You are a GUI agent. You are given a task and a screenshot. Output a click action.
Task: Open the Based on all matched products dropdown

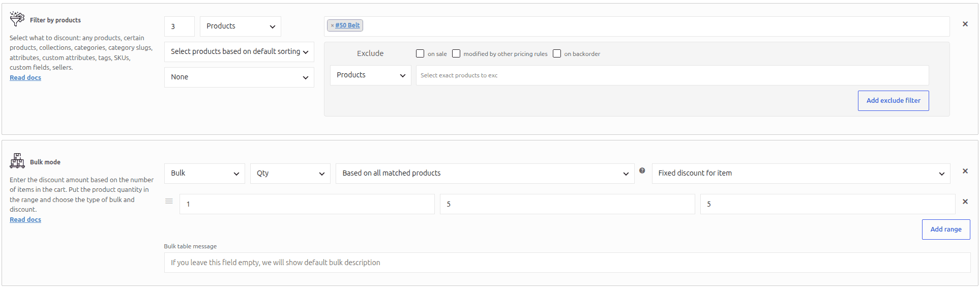pos(485,174)
